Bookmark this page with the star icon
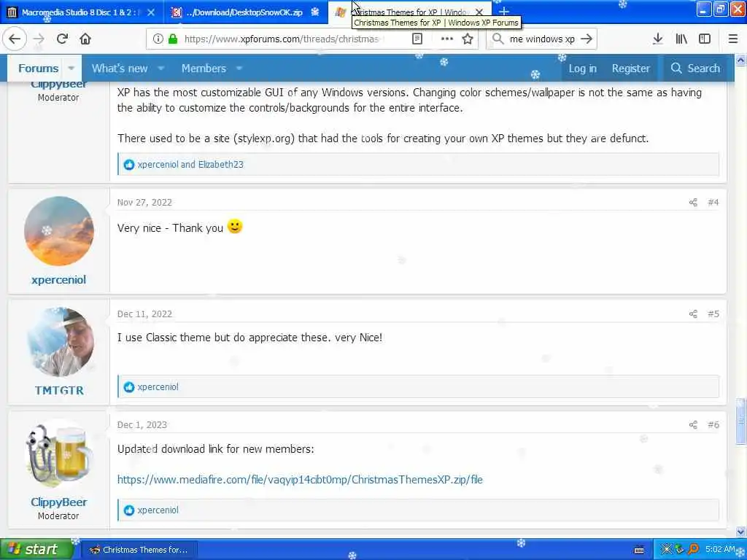This screenshot has height=560, width=747. (468, 39)
